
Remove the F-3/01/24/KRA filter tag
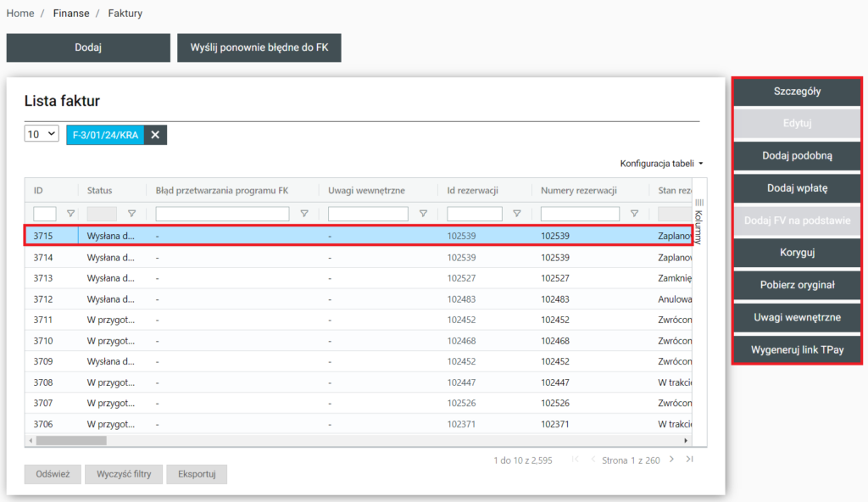pyautogui.click(x=155, y=135)
